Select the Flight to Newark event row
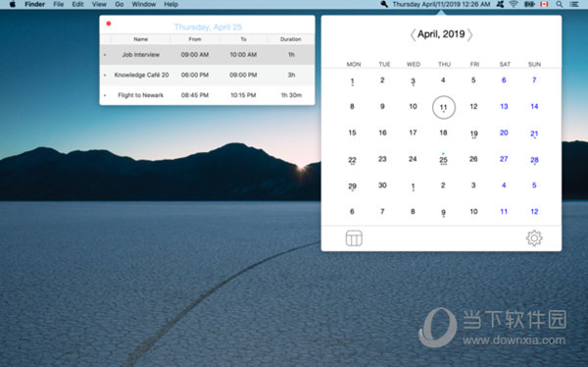Image resolution: width=588 pixels, height=367 pixels. coord(207,95)
